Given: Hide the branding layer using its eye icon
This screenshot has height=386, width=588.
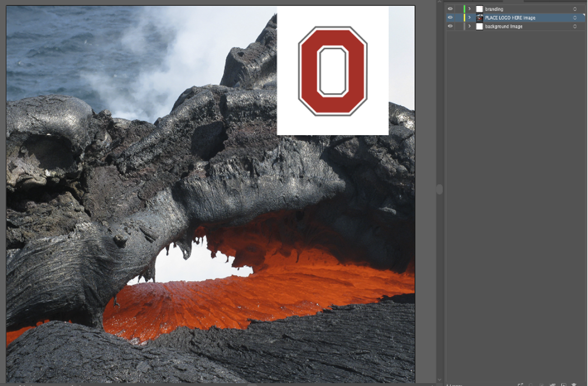Looking at the screenshot, I should click(x=450, y=9).
